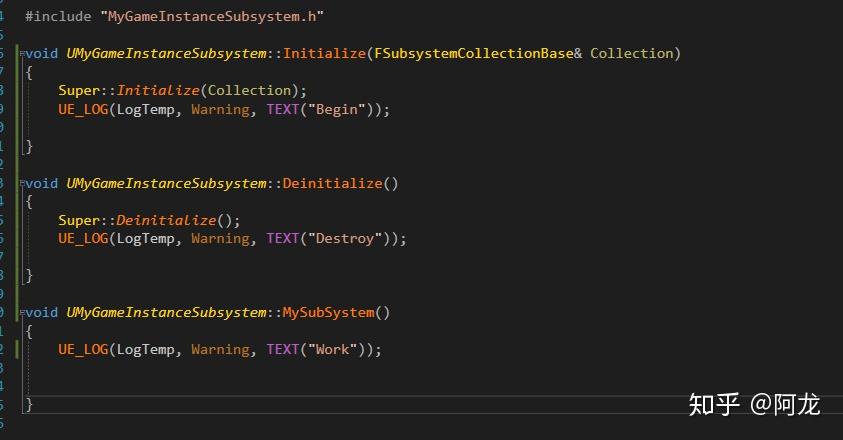Collapse the Deinitialize function code block
This screenshot has height=440, width=843.
tap(23, 183)
